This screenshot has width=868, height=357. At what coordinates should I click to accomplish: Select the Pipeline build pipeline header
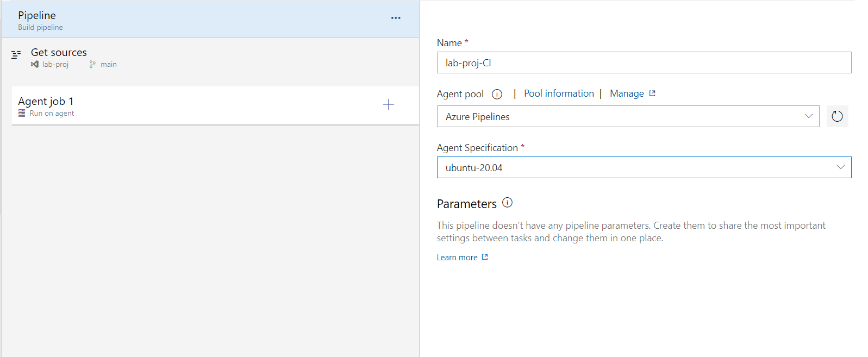point(163,20)
